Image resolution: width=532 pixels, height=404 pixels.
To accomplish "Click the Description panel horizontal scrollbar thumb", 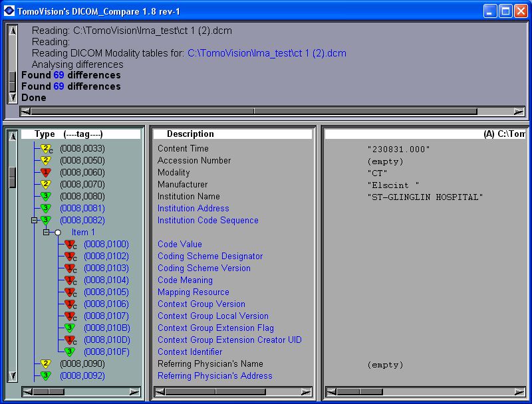I will [215, 392].
